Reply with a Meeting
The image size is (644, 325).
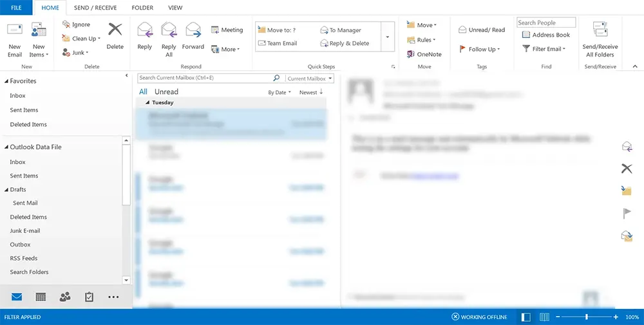(x=227, y=30)
